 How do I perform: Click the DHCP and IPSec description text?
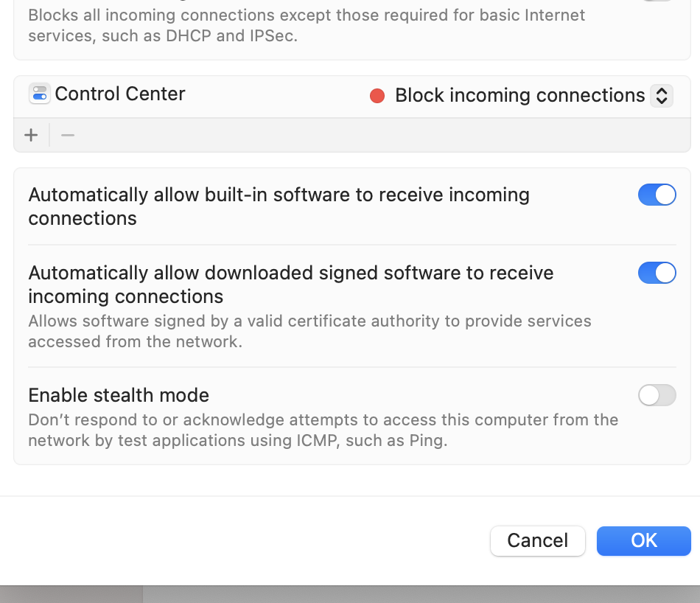point(307,25)
